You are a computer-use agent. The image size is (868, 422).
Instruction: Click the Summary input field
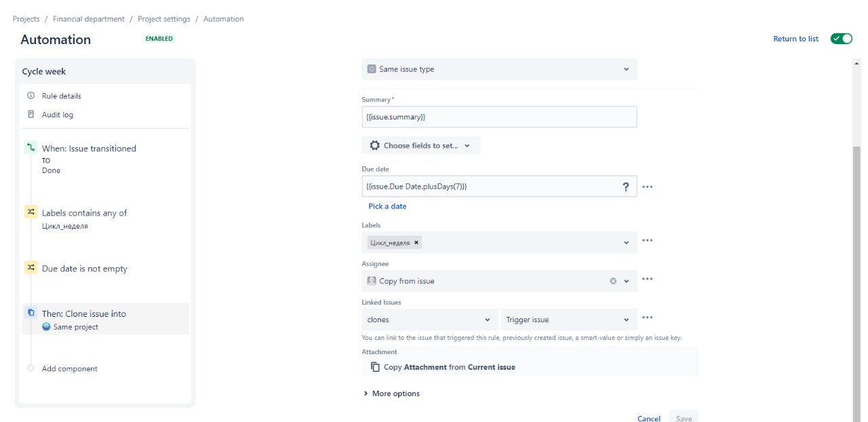pyautogui.click(x=499, y=117)
